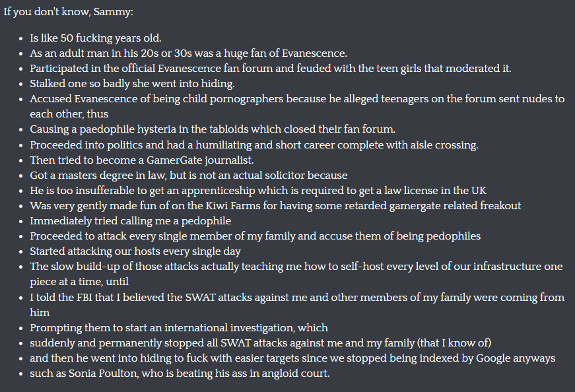Click the word 'Google' in the list
Image resolution: width=575 pixels, height=392 pixels.
(x=492, y=358)
